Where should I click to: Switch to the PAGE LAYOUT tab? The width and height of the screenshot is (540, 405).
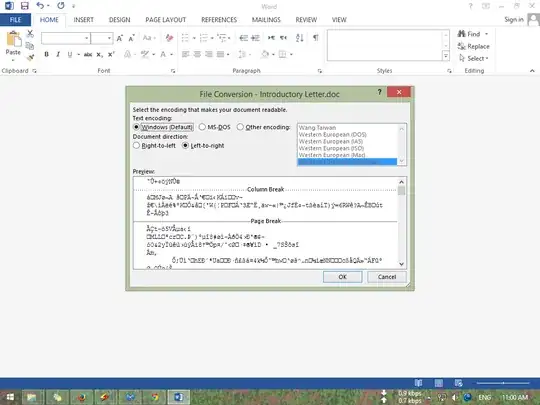click(166, 20)
